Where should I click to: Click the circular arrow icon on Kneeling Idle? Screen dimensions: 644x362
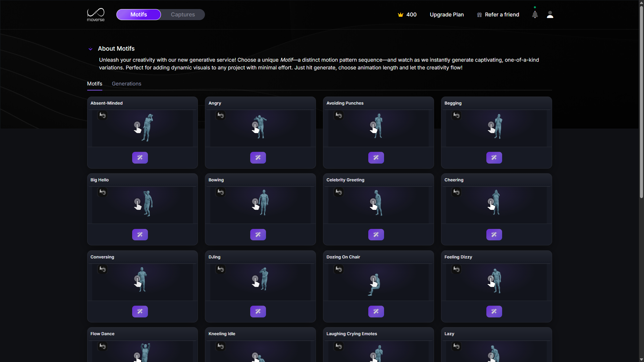tap(221, 346)
